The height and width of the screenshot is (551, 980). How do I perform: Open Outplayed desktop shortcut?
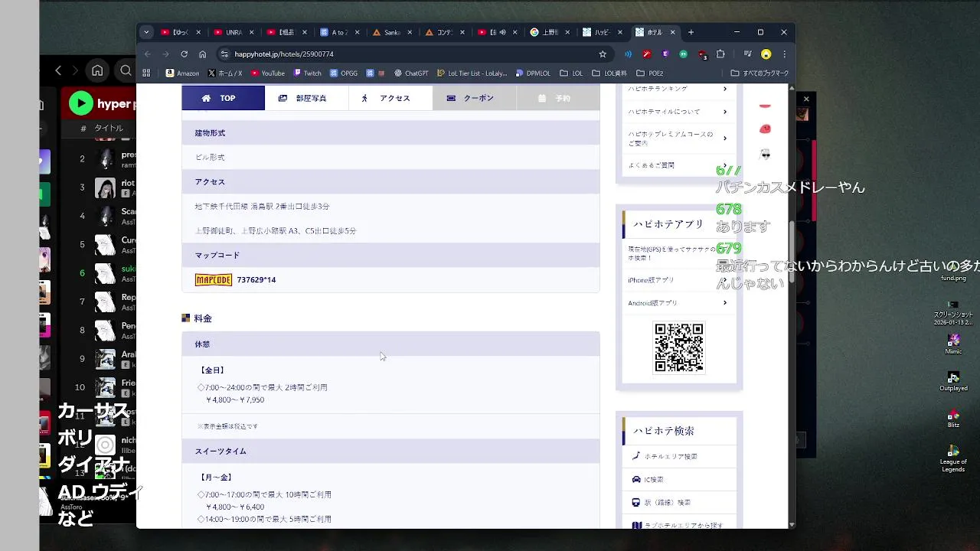click(953, 380)
